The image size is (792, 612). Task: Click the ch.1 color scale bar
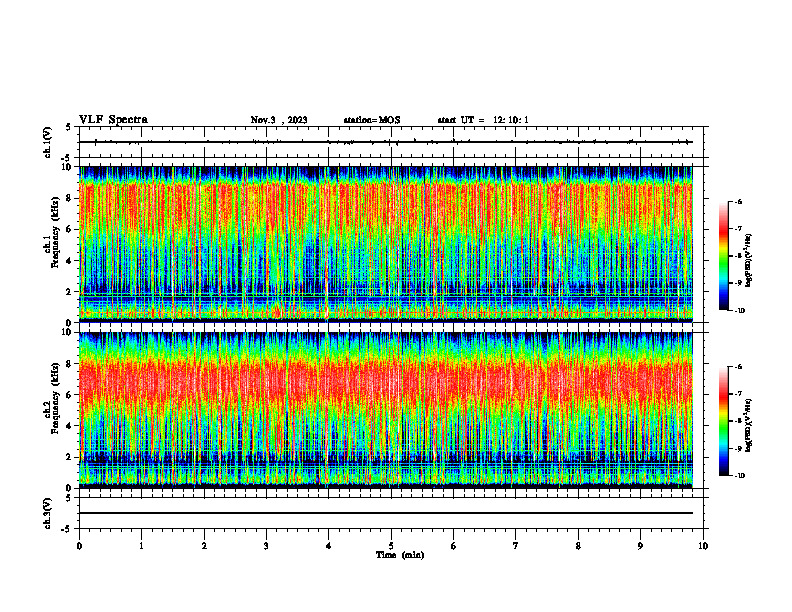pos(724,256)
